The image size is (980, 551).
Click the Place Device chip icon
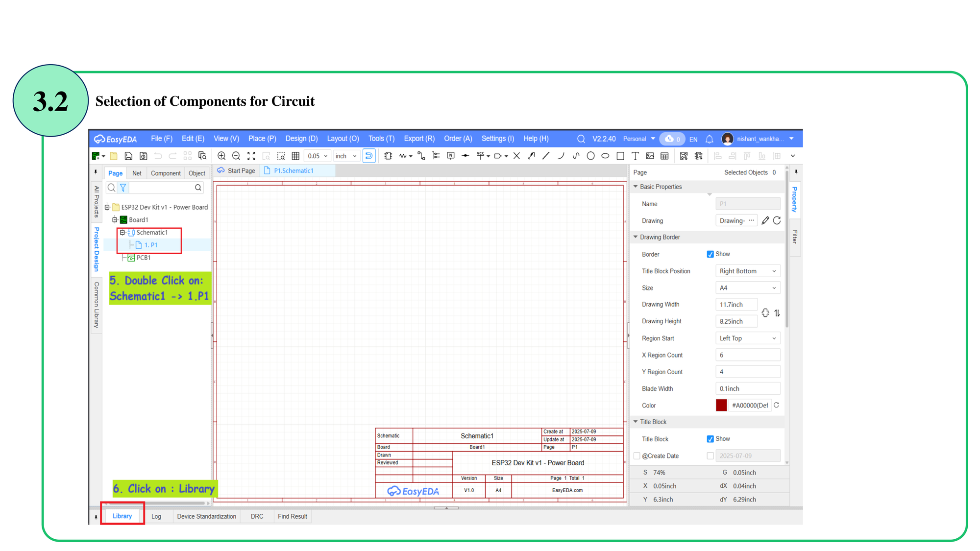click(388, 156)
